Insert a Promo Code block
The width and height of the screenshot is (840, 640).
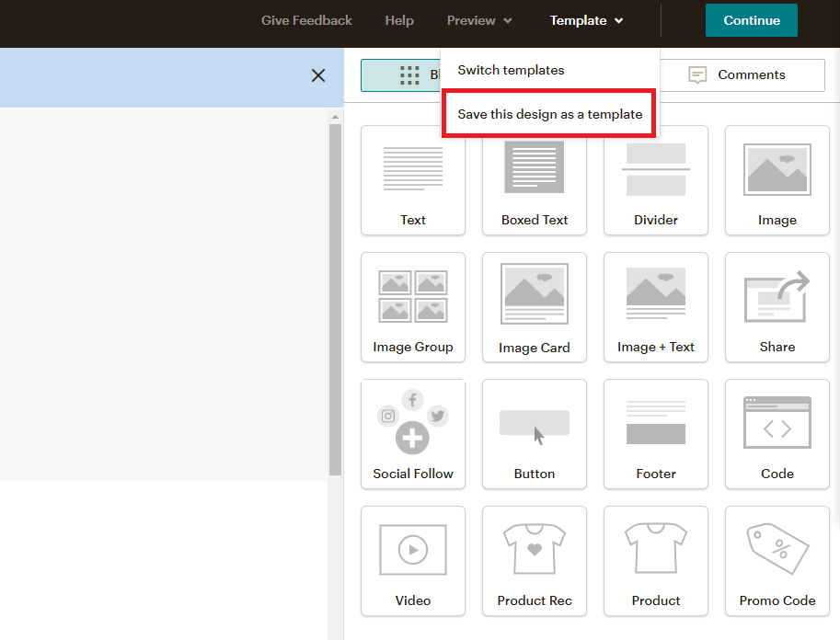[x=777, y=561]
